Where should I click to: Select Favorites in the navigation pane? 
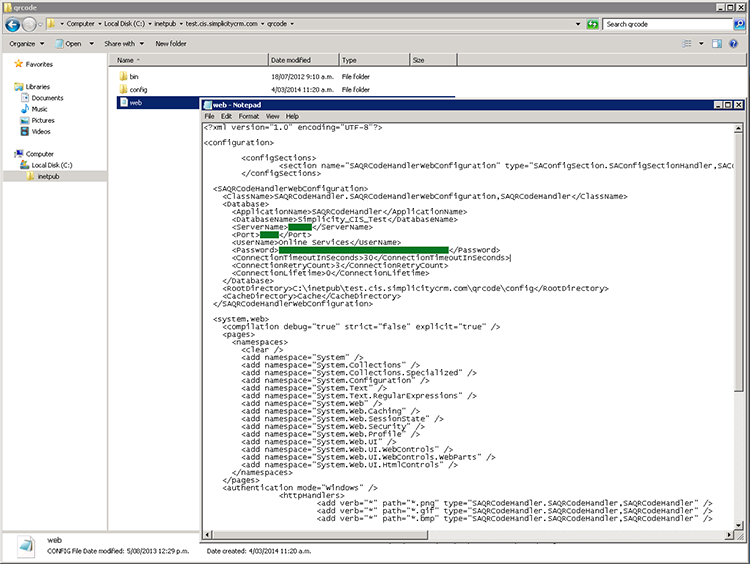(39, 64)
